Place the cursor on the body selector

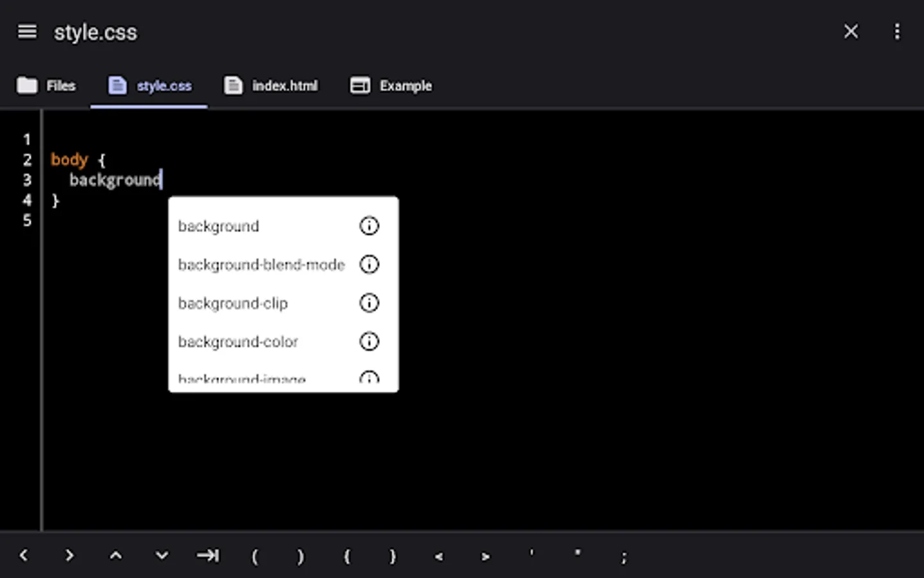click(x=69, y=159)
